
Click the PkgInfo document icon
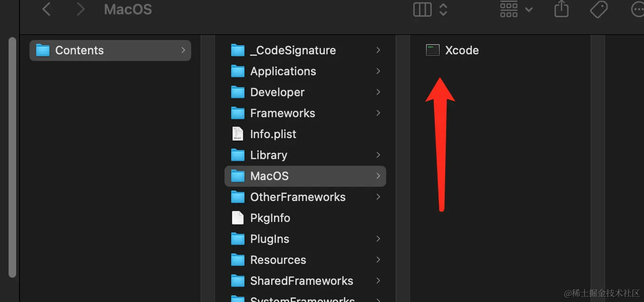[237, 218]
